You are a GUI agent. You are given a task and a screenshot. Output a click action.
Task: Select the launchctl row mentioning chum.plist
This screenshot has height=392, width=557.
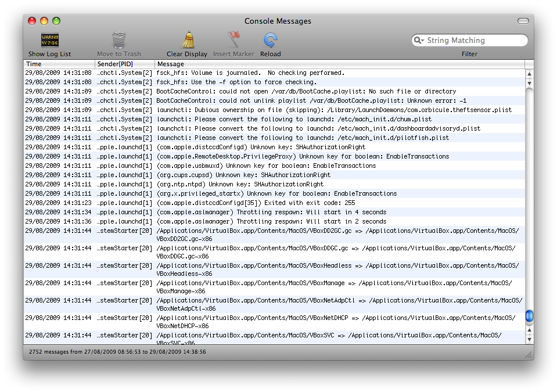[274, 119]
